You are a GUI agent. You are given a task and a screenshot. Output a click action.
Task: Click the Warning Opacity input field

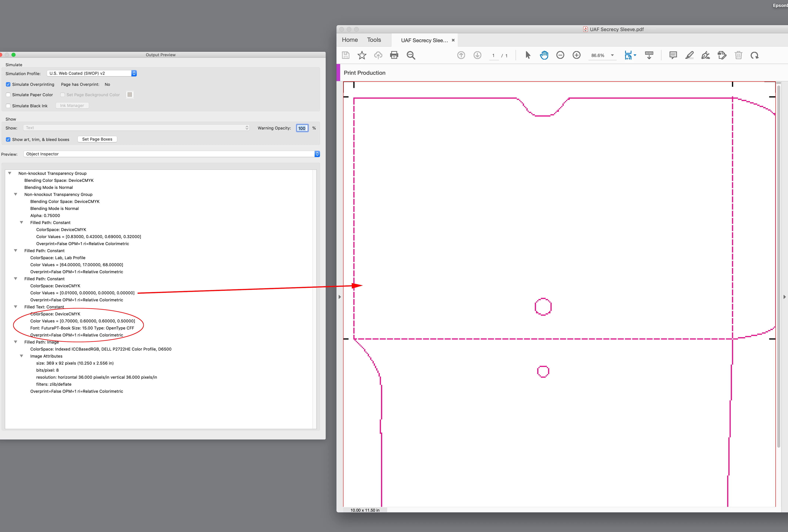pos(302,128)
